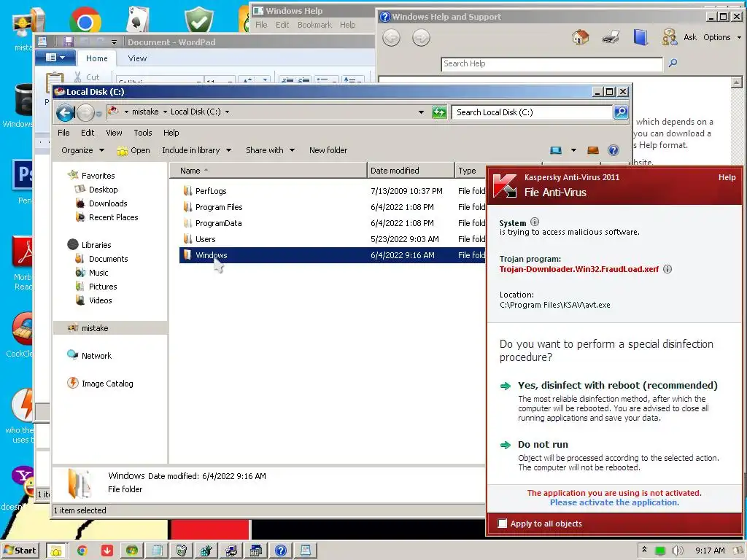This screenshot has height=560, width=747.
Task: Click WordPad save icon in title bar
Action: (x=68, y=42)
